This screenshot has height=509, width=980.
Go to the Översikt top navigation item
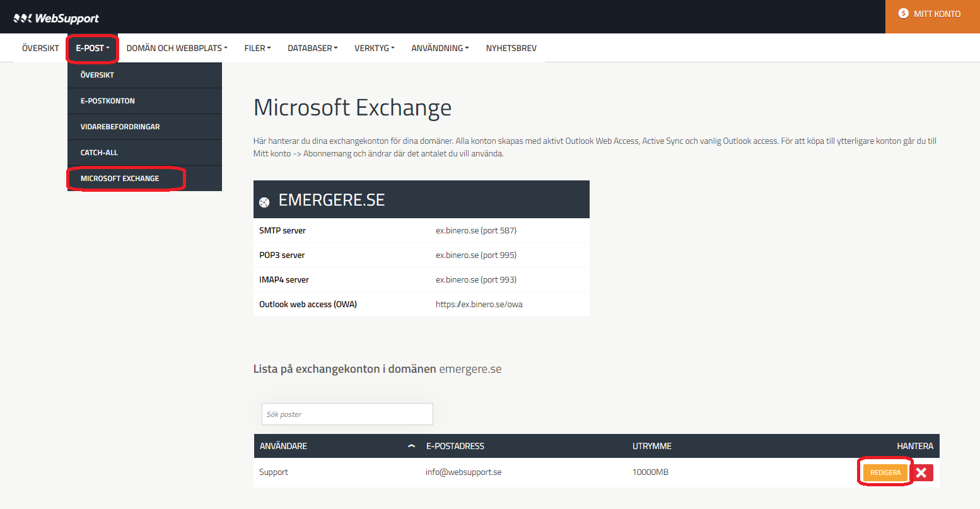click(40, 48)
